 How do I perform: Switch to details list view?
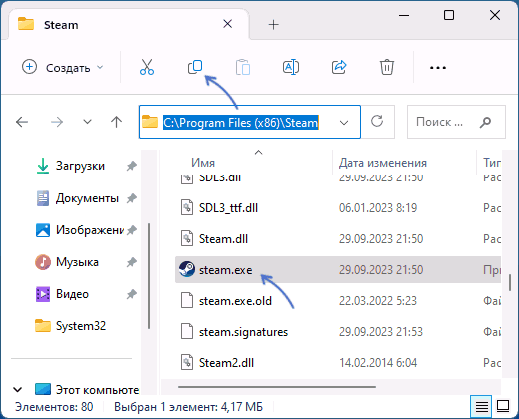pyautogui.click(x=482, y=406)
